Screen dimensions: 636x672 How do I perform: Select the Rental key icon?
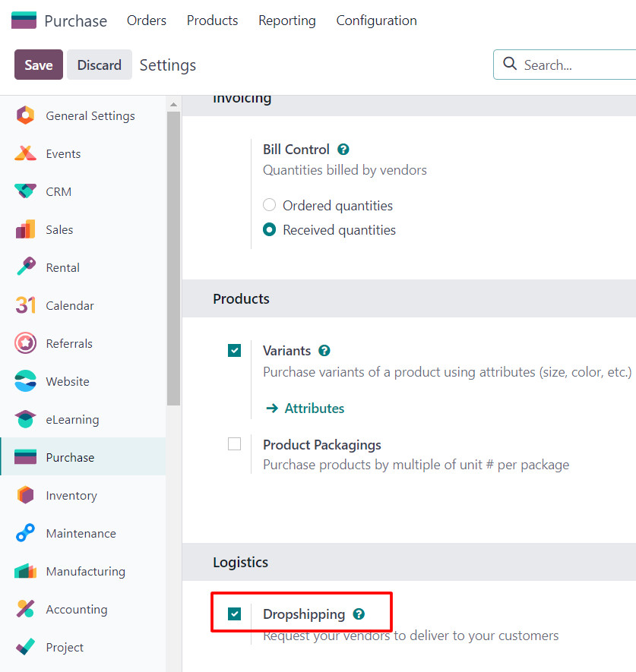[25, 267]
